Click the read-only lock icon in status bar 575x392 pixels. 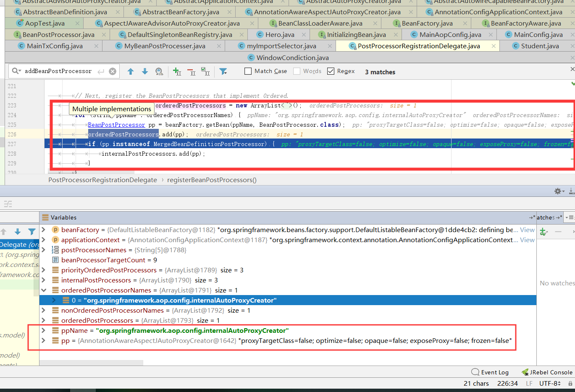[570, 384]
